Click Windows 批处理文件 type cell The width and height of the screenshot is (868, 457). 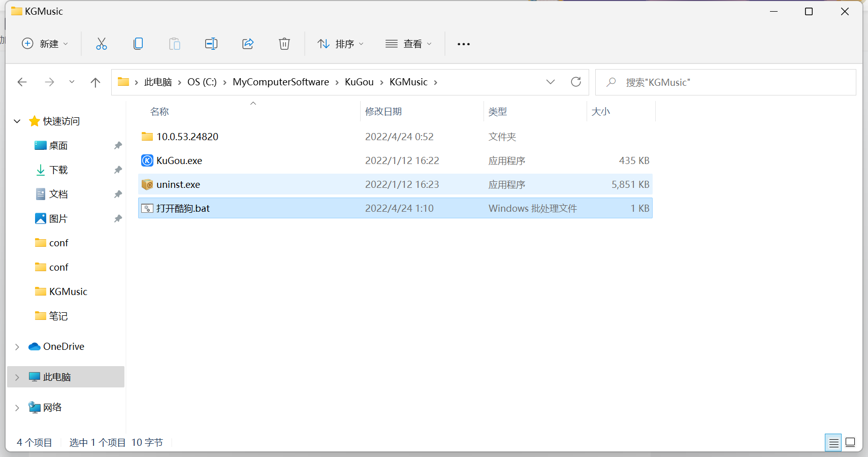point(532,208)
